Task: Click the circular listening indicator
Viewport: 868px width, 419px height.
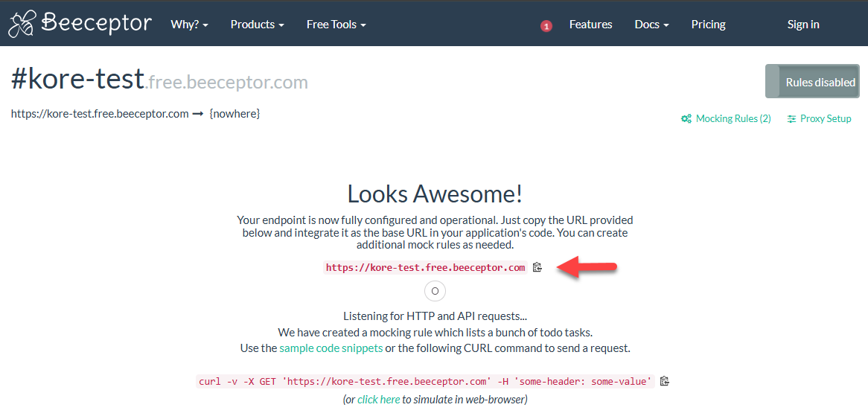Action: (x=435, y=291)
